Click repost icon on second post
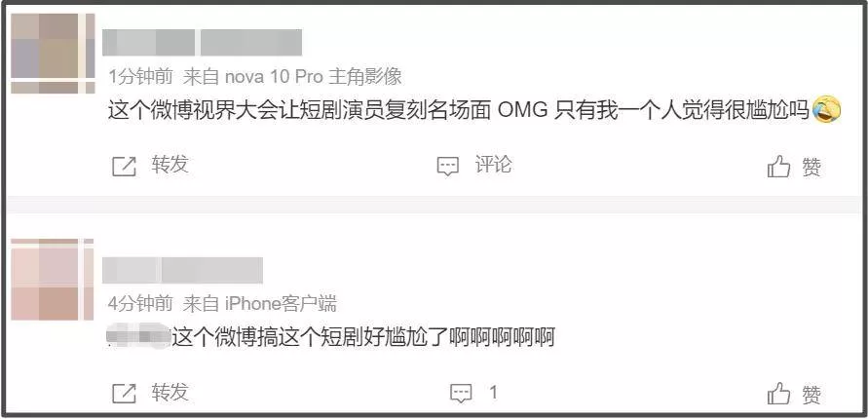Screen dimensions: 868x419 [x=124, y=394]
